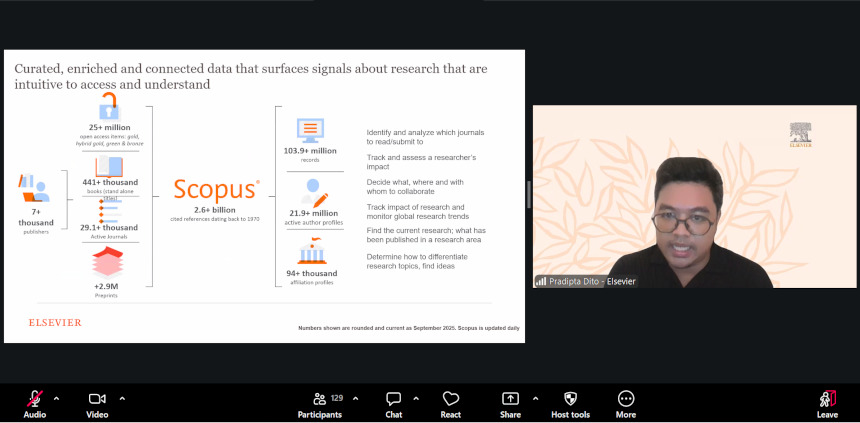
Task: Click the publishers person-with-books icon
Action: click(x=35, y=188)
